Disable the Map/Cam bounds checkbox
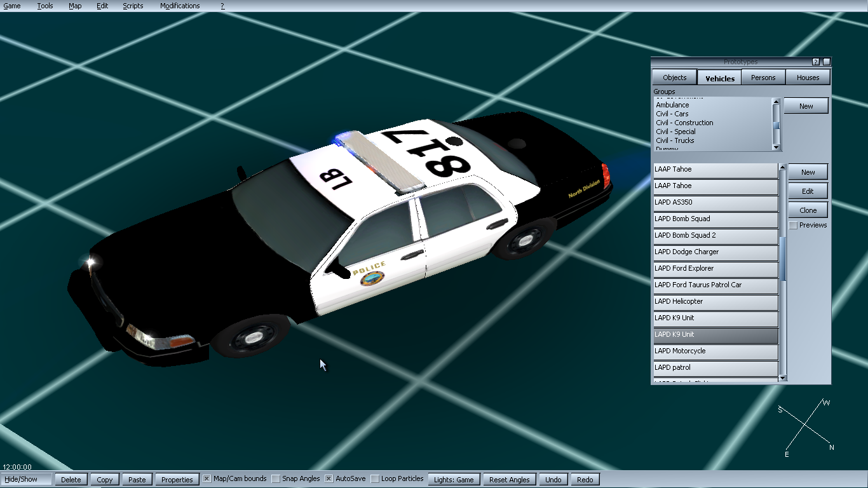868x488 pixels. click(x=207, y=478)
